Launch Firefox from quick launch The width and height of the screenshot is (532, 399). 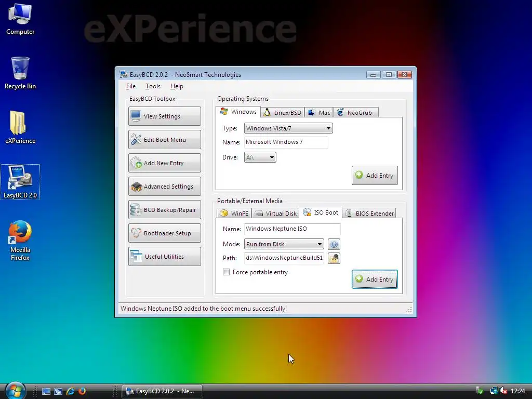click(82, 391)
